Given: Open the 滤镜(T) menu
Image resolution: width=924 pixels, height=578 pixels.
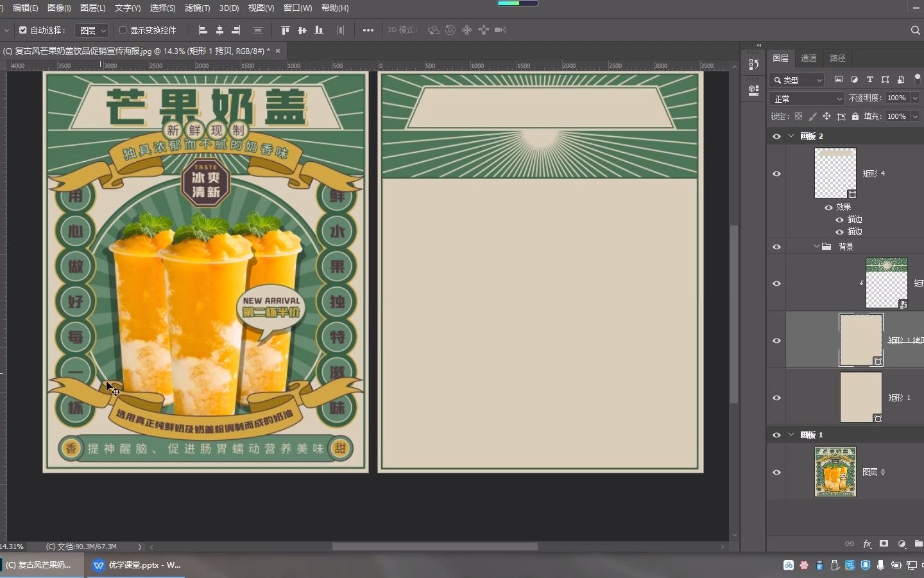Looking at the screenshot, I should [x=197, y=8].
